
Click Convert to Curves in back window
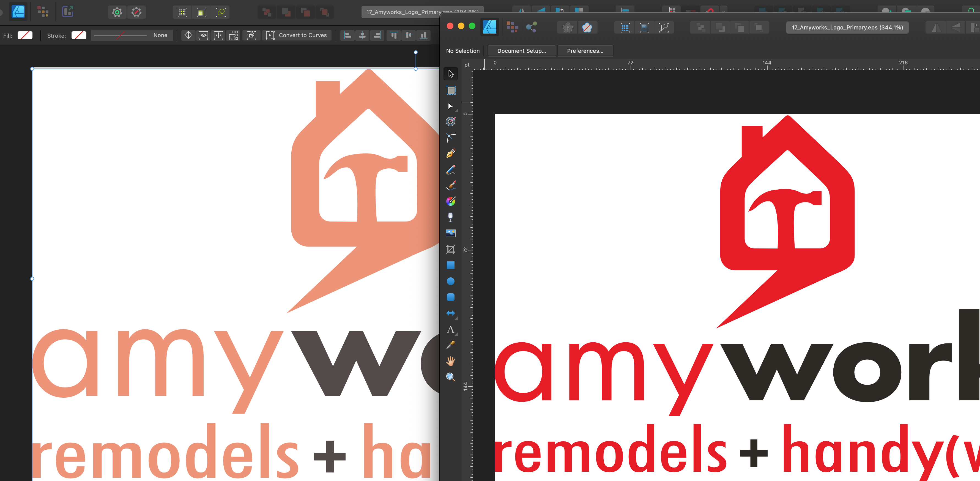297,35
